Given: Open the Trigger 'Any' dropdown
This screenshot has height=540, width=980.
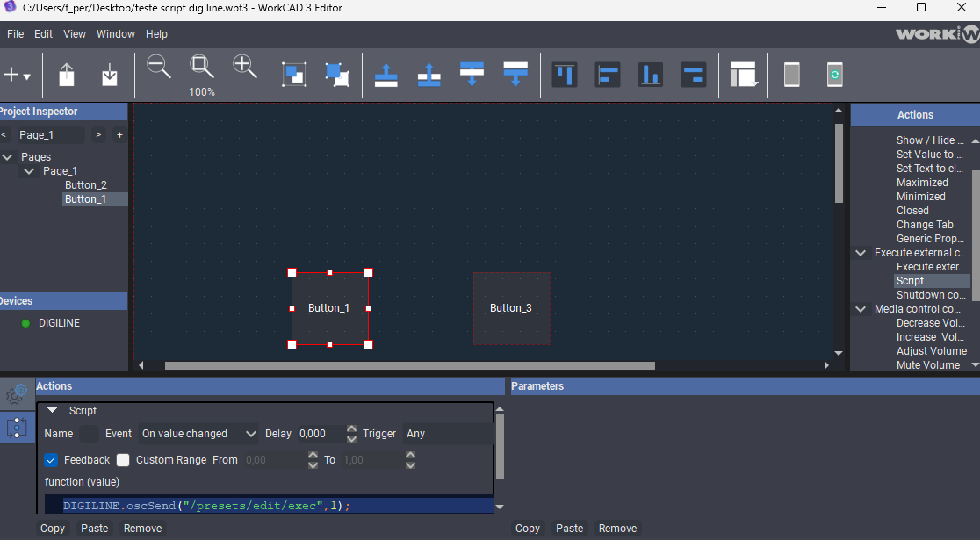Looking at the screenshot, I should pos(448,434).
